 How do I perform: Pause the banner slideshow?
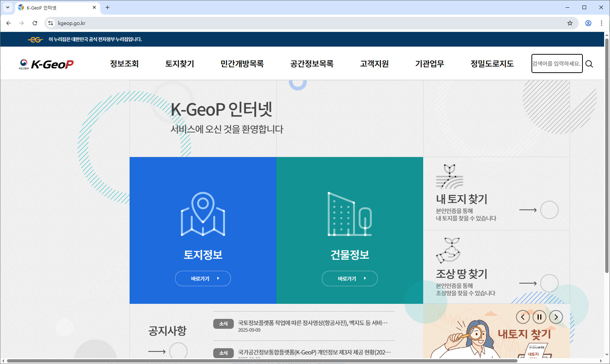point(540,317)
